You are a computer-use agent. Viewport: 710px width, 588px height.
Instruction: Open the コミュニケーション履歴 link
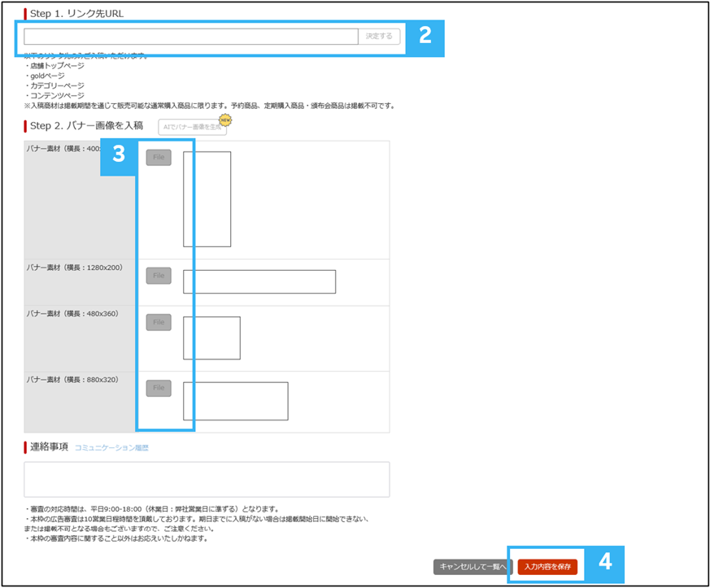pyautogui.click(x=111, y=447)
